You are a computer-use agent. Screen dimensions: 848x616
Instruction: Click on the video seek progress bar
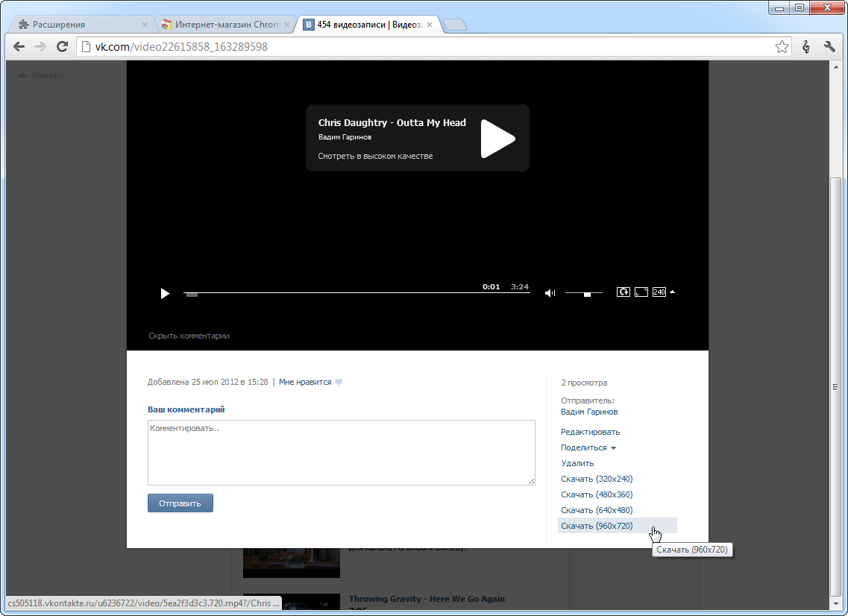(357, 293)
